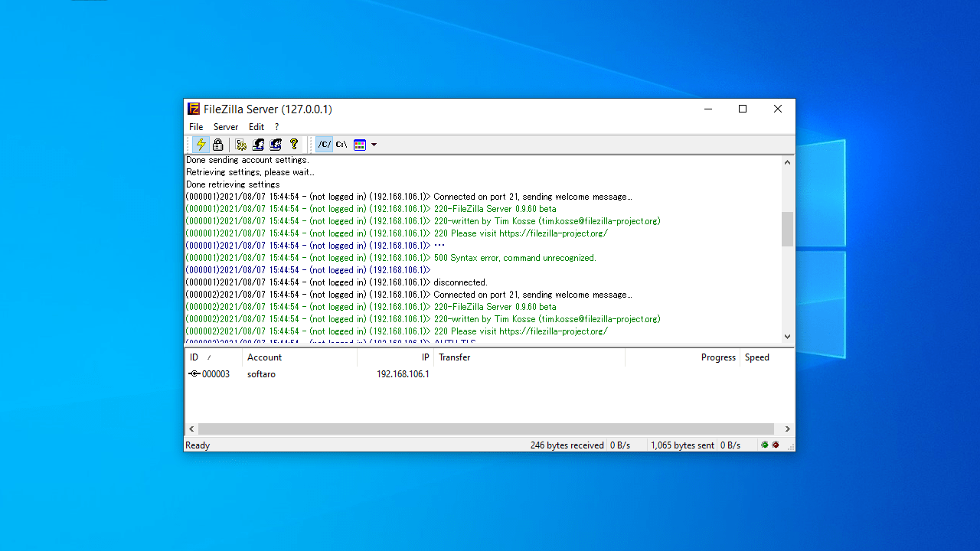
Task: Open server settings gear icon
Action: click(241, 144)
